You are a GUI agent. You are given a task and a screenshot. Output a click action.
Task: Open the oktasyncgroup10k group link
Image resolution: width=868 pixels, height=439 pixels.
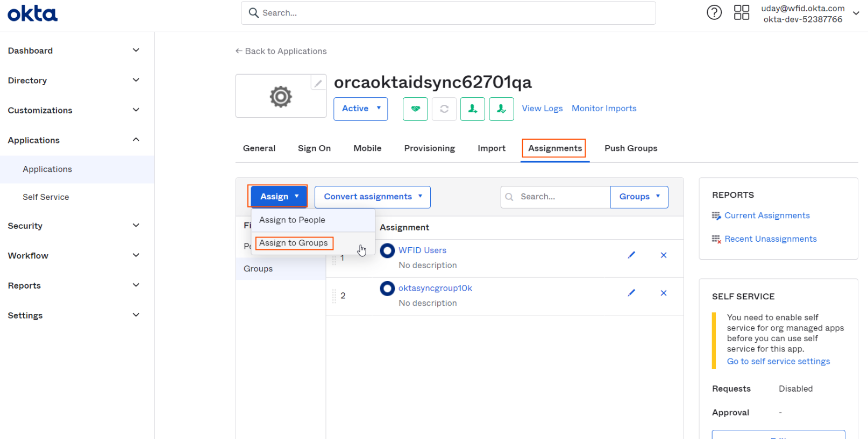435,288
